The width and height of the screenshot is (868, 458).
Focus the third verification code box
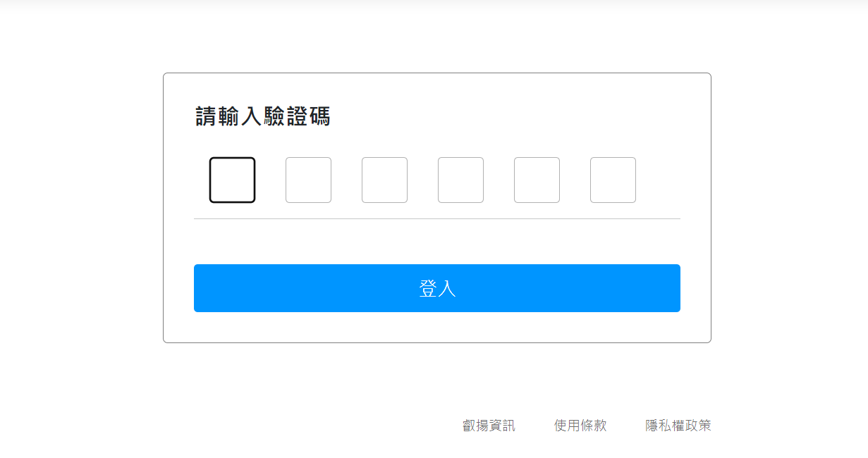click(x=384, y=180)
